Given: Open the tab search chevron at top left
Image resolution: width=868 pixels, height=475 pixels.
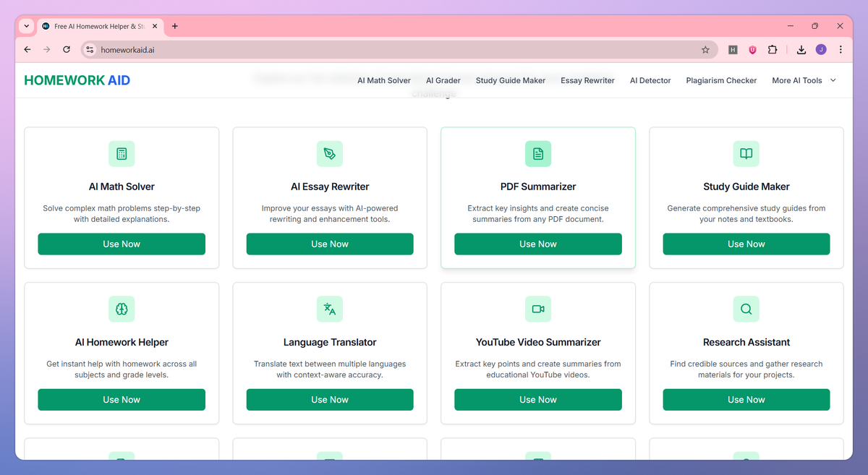Looking at the screenshot, I should [25, 26].
